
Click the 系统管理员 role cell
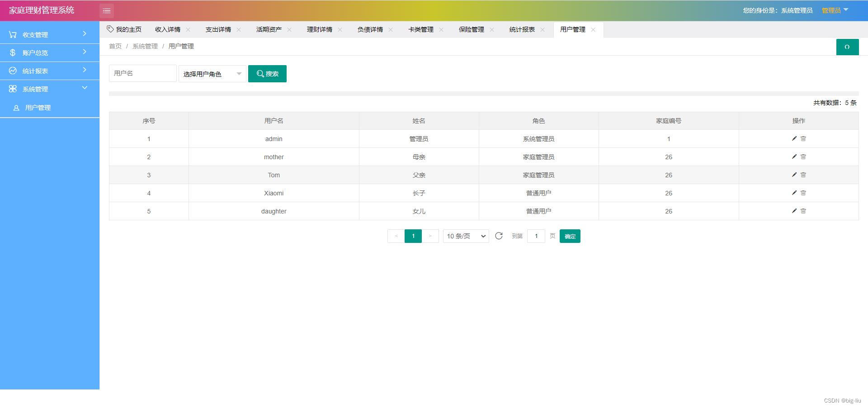click(539, 139)
